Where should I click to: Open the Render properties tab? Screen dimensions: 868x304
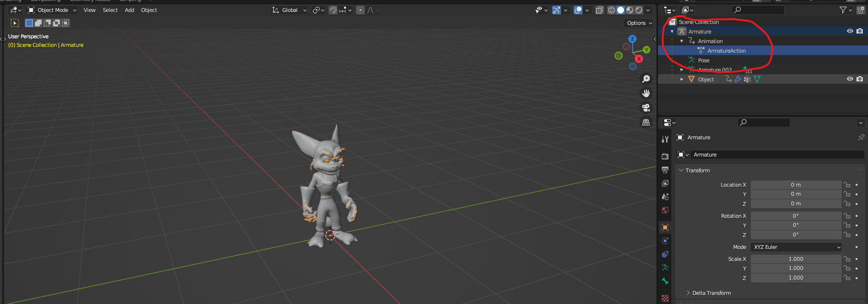[665, 157]
